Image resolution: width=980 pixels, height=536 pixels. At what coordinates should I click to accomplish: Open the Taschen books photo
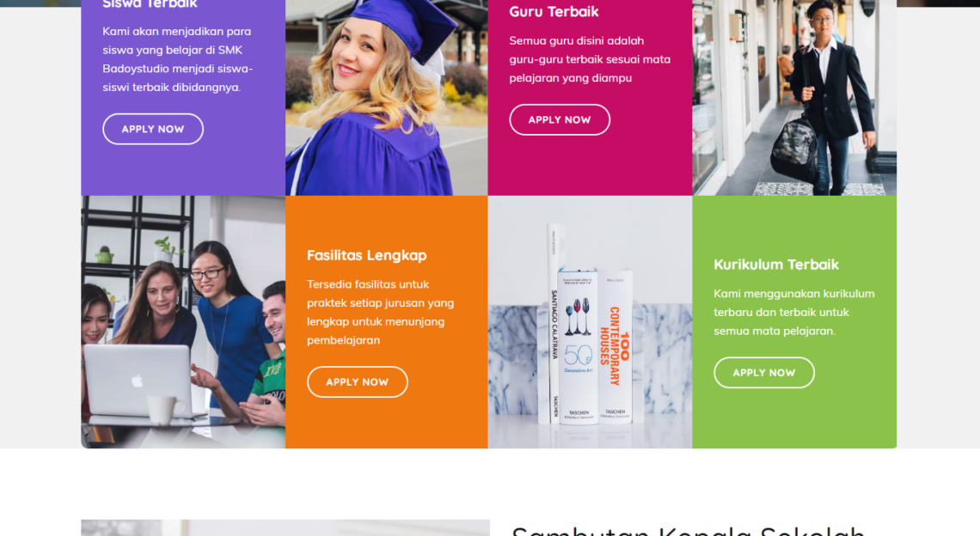[x=590, y=322]
